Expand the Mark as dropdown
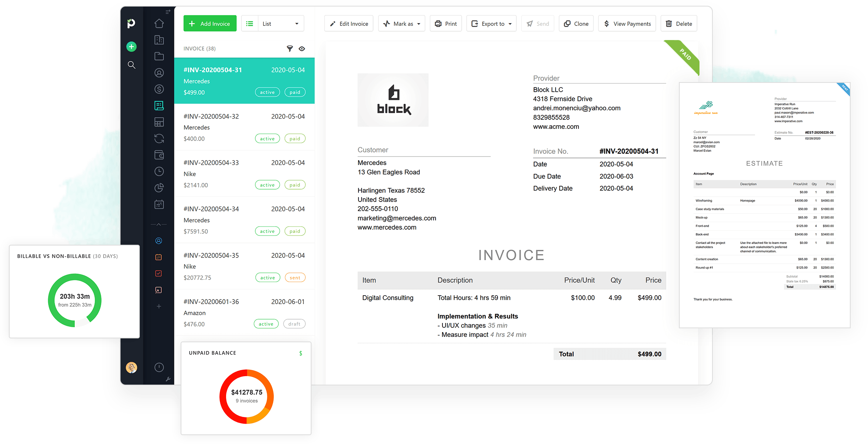 [402, 24]
